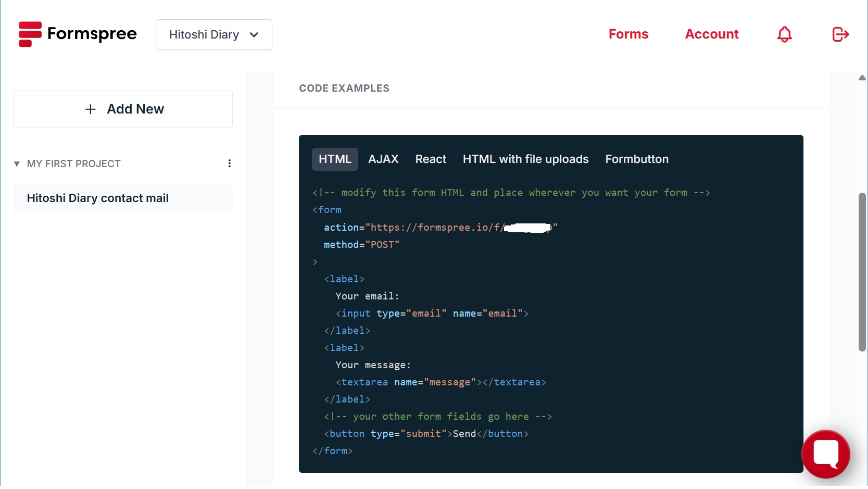868x489 pixels.
Task: Select the HTML with file uploads tab
Action: tap(525, 159)
